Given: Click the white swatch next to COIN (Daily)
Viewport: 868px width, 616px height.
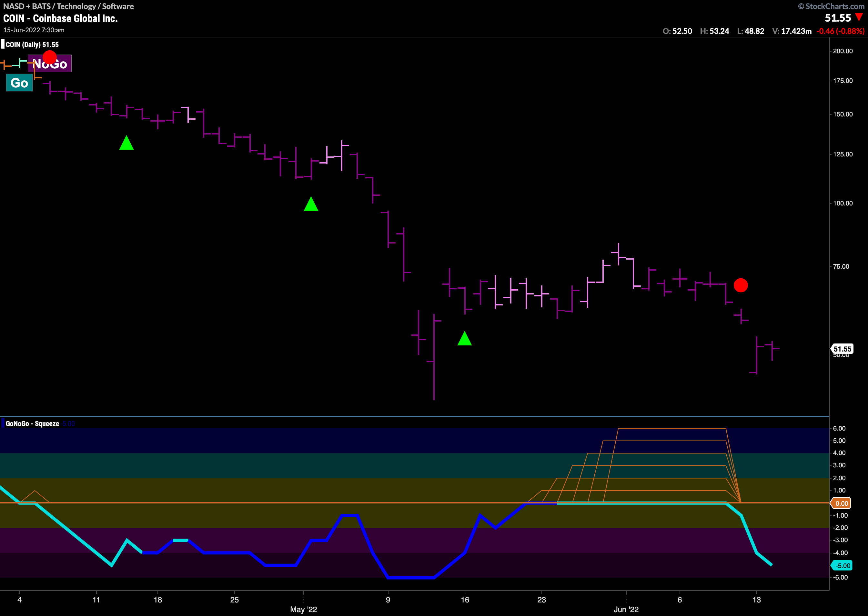Looking at the screenshot, I should pos(3,45).
